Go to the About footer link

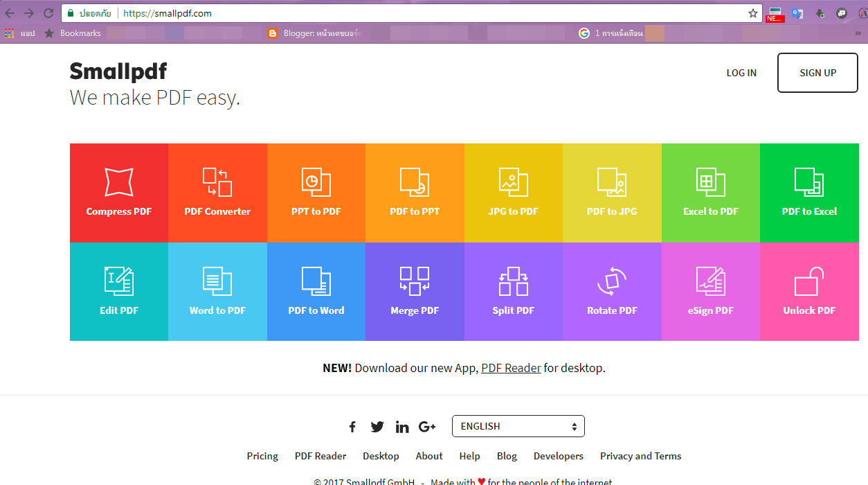click(429, 456)
